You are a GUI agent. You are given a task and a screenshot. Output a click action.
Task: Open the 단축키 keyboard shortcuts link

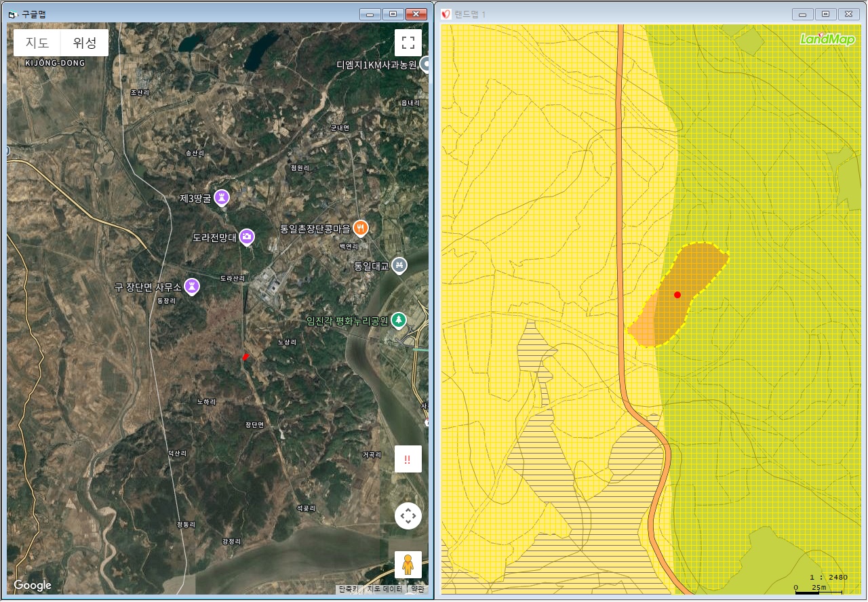coord(349,589)
